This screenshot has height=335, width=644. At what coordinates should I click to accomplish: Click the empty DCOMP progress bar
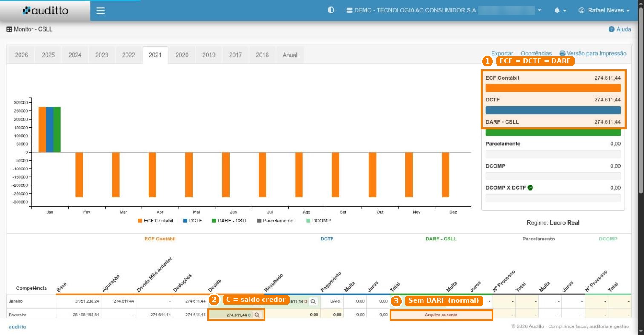tap(553, 176)
